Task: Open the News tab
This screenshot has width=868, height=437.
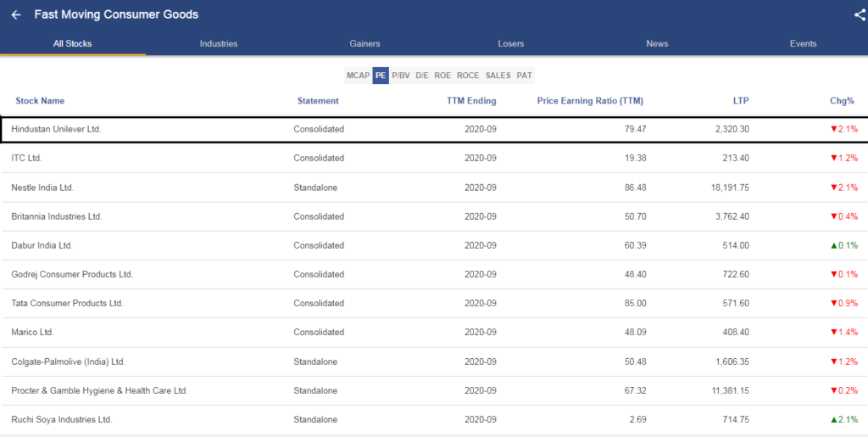Action: (657, 44)
